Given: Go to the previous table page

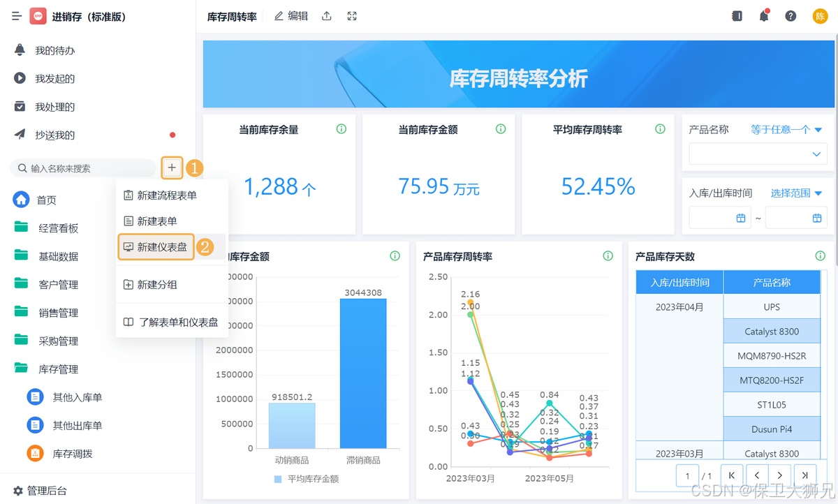Looking at the screenshot, I should 756,475.
